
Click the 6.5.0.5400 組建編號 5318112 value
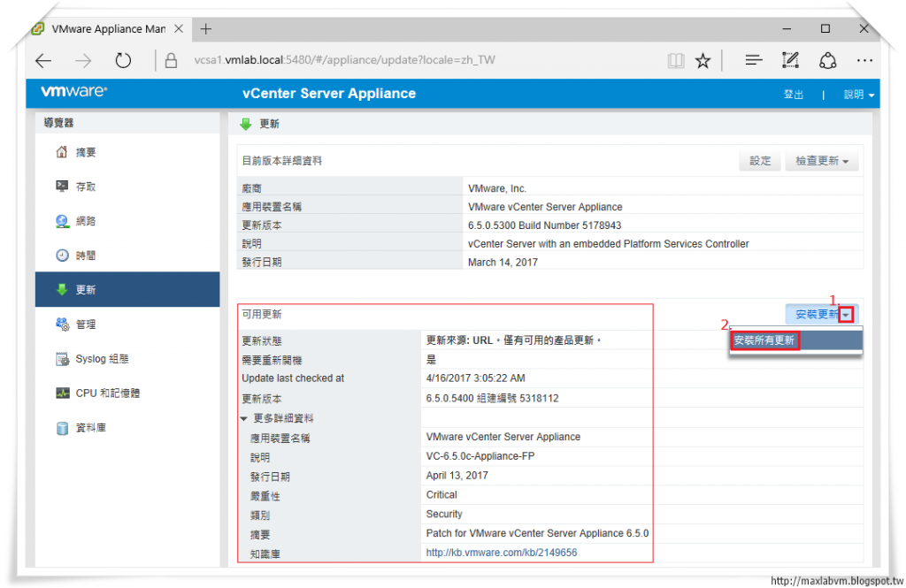point(492,398)
